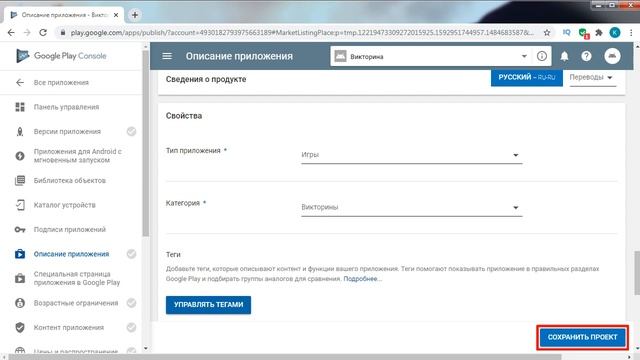Click the Chrome profile avatar K

615,33
